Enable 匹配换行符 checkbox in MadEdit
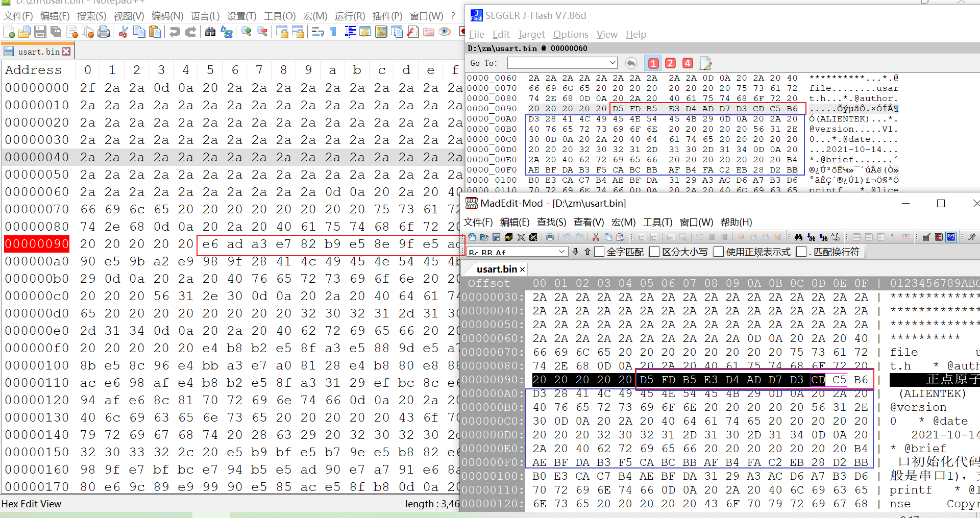 pos(801,252)
